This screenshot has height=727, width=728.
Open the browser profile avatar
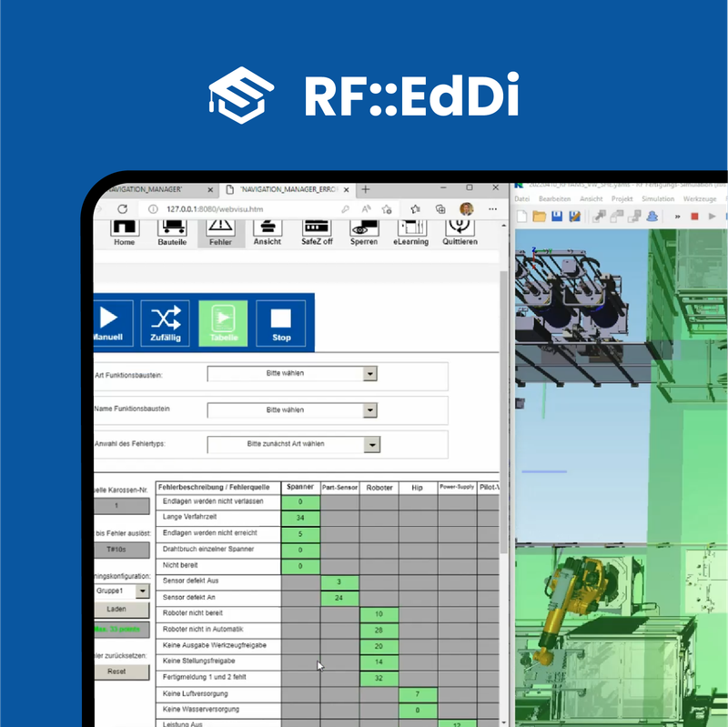(467, 209)
